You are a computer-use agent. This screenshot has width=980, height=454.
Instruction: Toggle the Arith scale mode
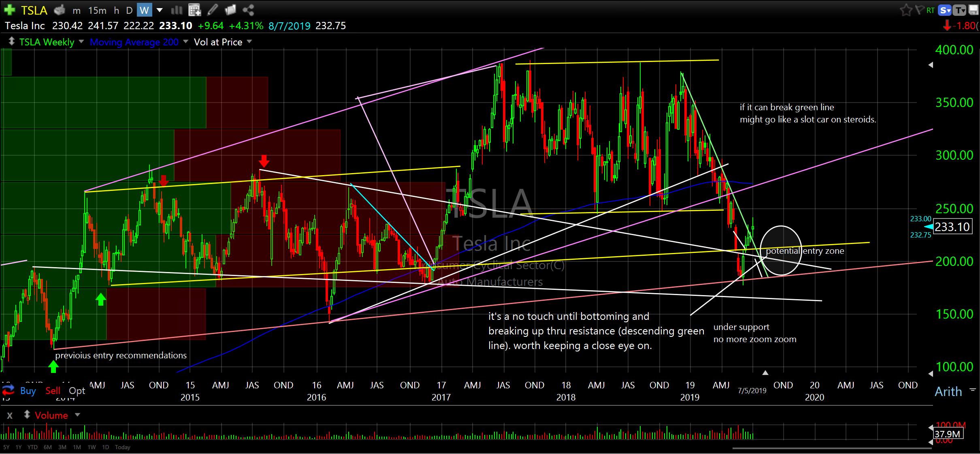(x=948, y=392)
